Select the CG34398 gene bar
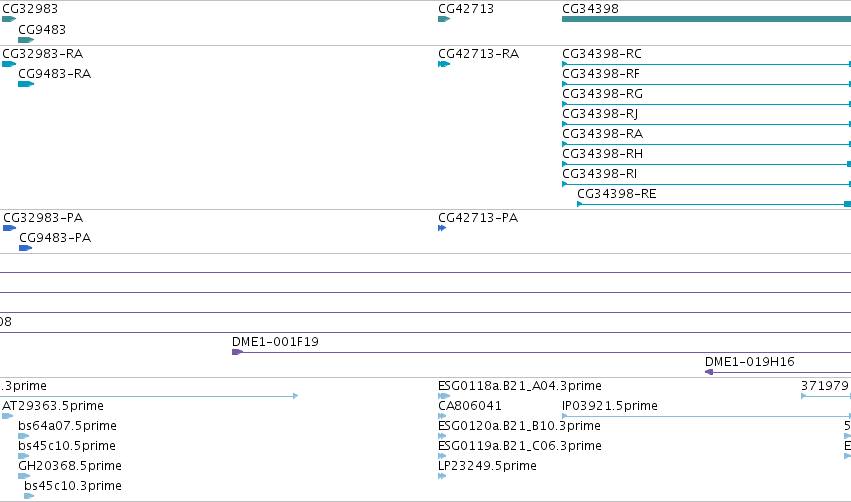The width and height of the screenshot is (851, 502). coord(706,19)
